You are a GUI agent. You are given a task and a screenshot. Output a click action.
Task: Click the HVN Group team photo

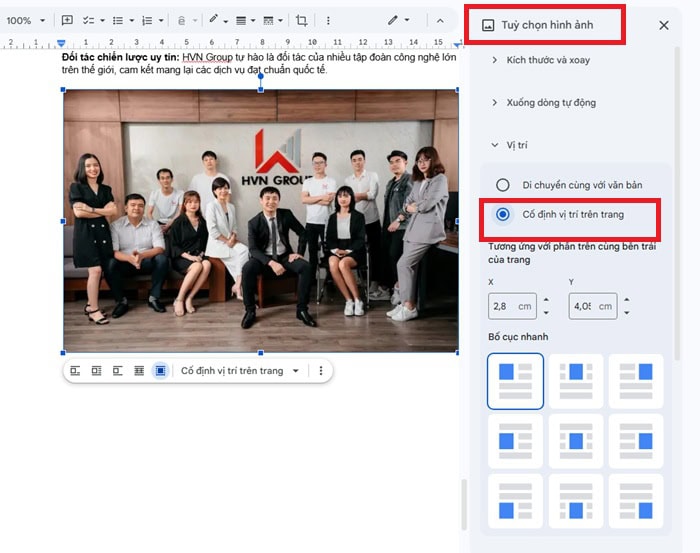(261, 221)
